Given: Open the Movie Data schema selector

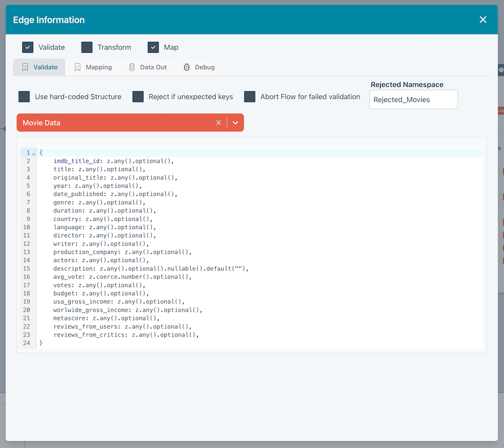Looking at the screenshot, I should (x=112, y=123).
